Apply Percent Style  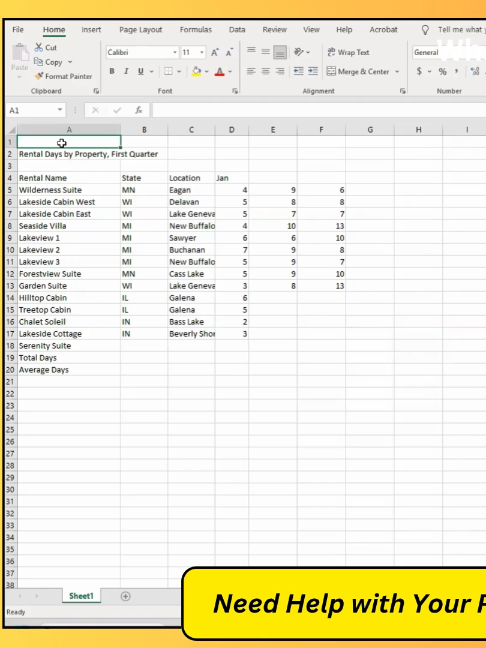tap(443, 71)
